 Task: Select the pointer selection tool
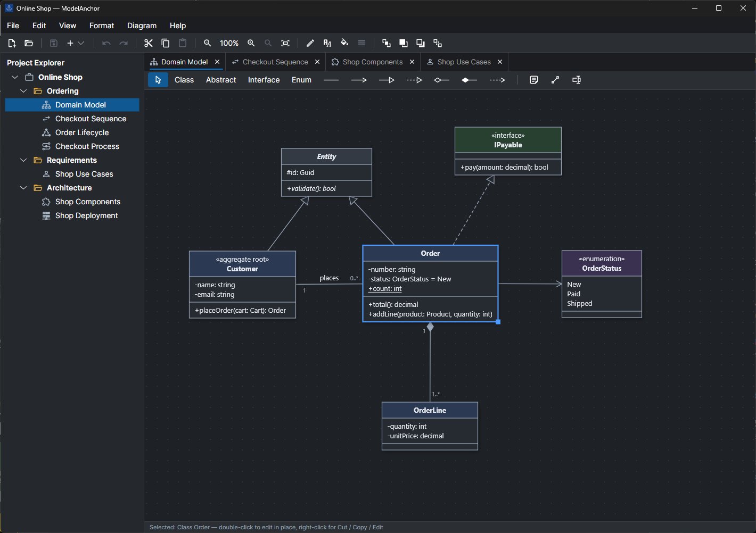point(158,80)
